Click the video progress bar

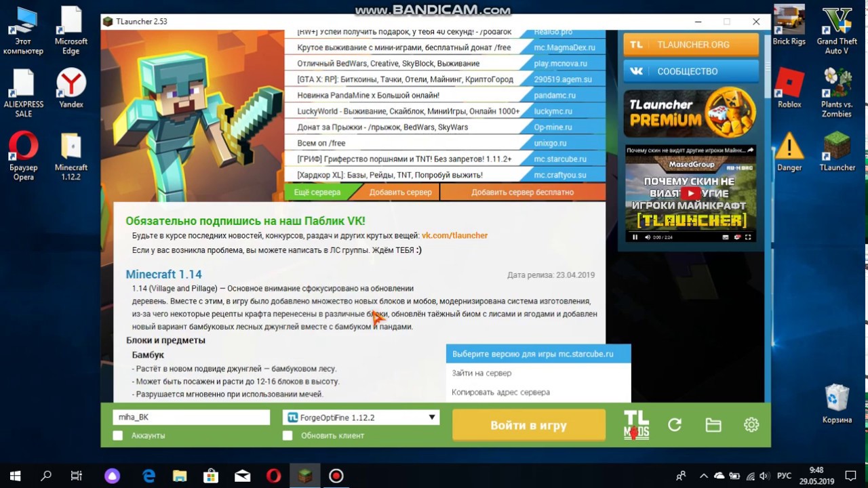[x=690, y=231]
